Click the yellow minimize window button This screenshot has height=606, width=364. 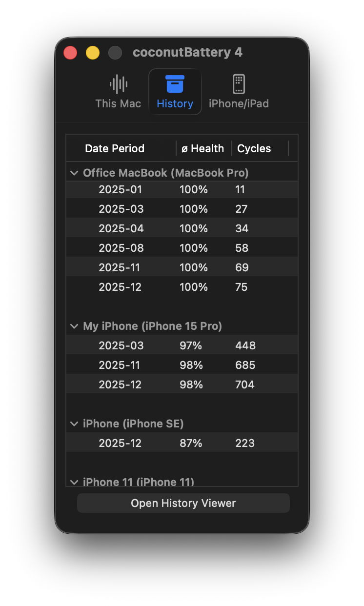coord(93,53)
